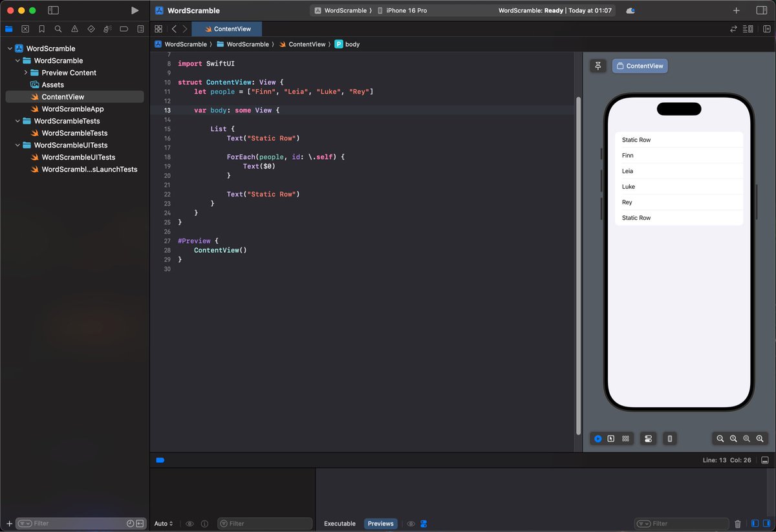Switch console to Executable output
776x532 pixels.
point(339,524)
